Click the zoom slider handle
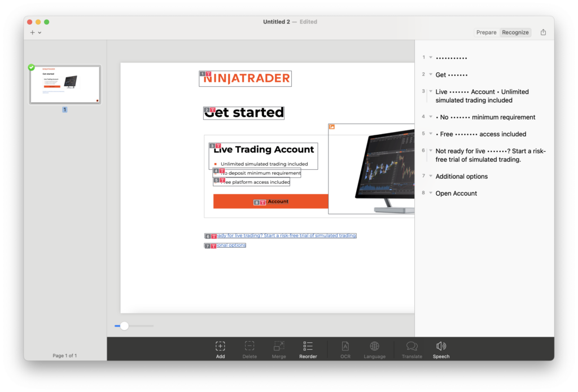This screenshot has width=578, height=392. 124,325
